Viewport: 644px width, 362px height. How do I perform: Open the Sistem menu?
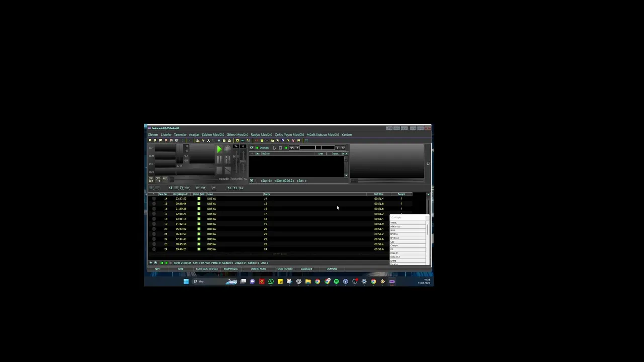pos(153,135)
